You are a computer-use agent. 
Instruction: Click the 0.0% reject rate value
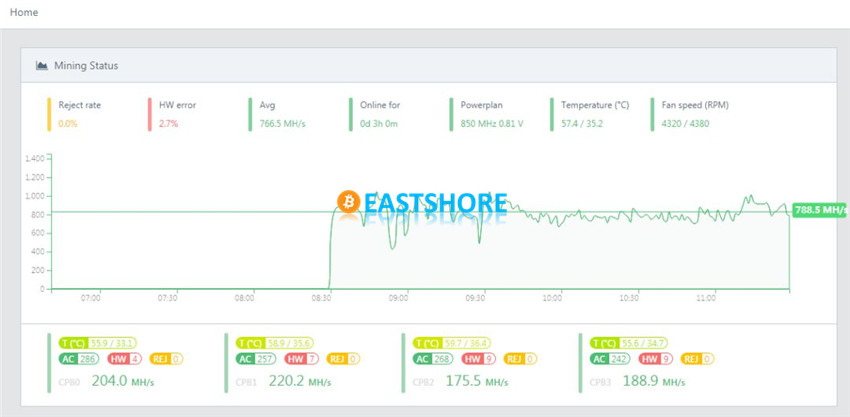coord(68,124)
